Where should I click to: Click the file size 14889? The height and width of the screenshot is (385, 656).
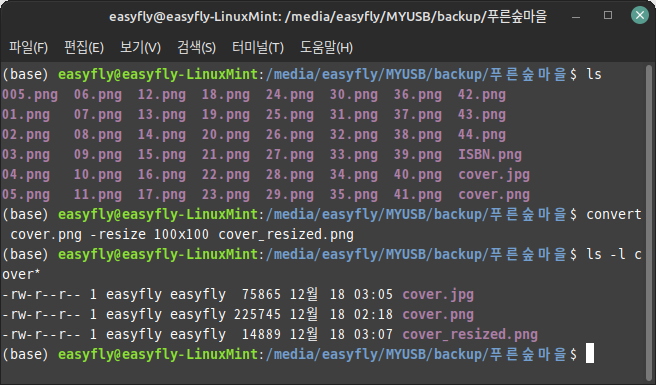point(261,335)
